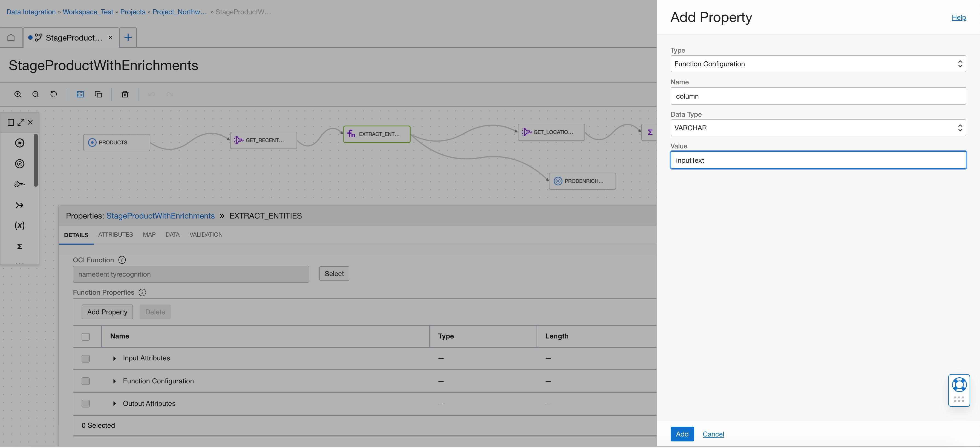Check the Function Configuration row checkbox

click(x=86, y=381)
